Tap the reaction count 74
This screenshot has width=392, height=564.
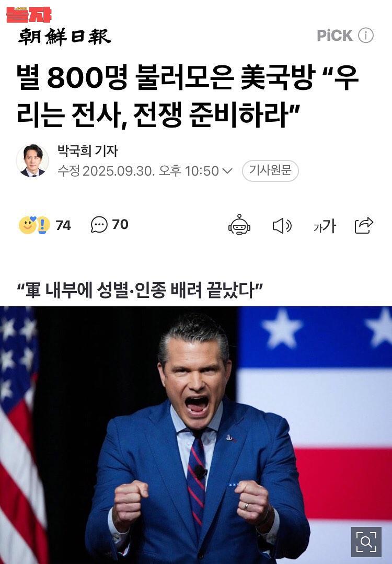click(63, 225)
